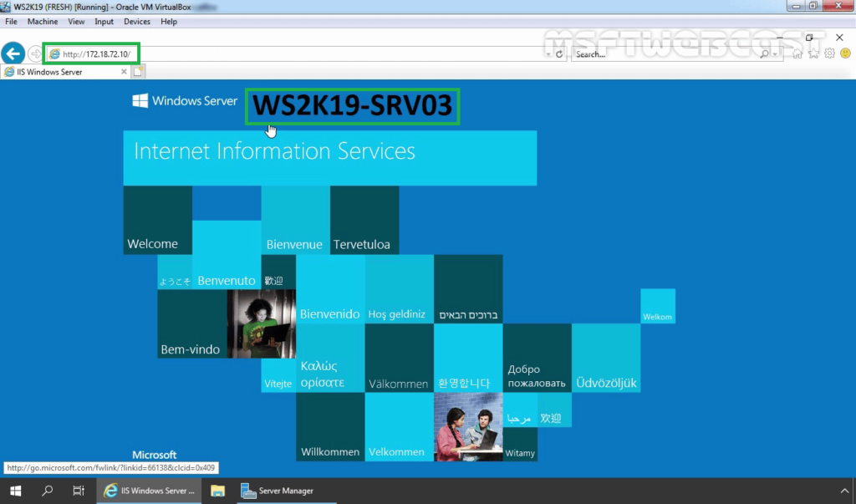This screenshot has height=504, width=856.
Task: Click the Bienvenue tile
Action: pos(295,220)
